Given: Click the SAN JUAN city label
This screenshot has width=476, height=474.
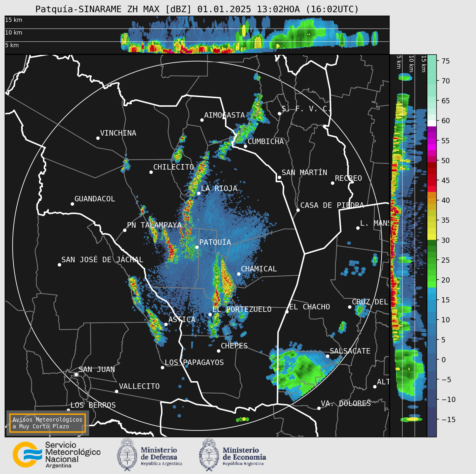Looking at the screenshot, I should tap(97, 369).
